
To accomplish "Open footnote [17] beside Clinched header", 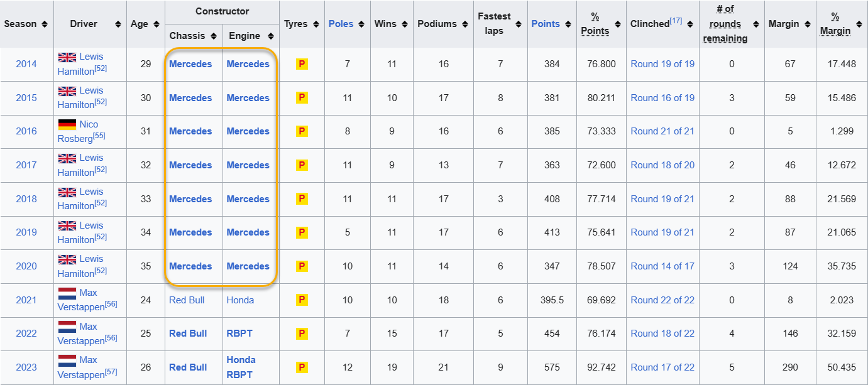I will coord(676,21).
